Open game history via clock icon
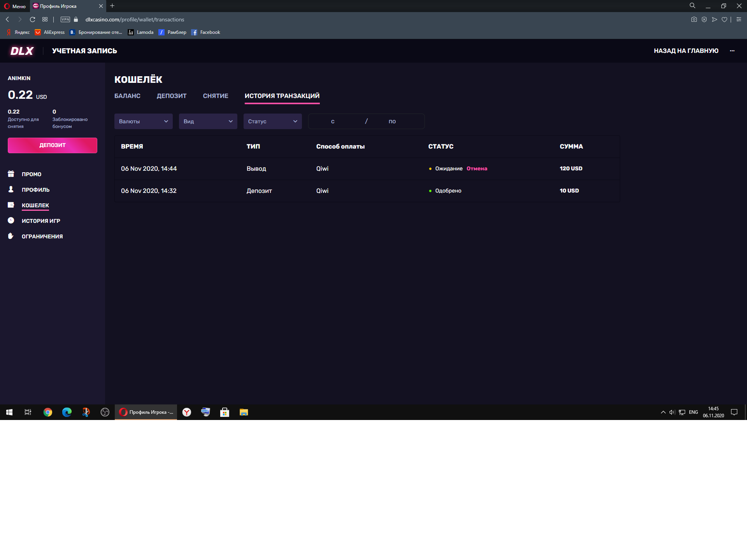The height and width of the screenshot is (560, 747). [x=11, y=220]
